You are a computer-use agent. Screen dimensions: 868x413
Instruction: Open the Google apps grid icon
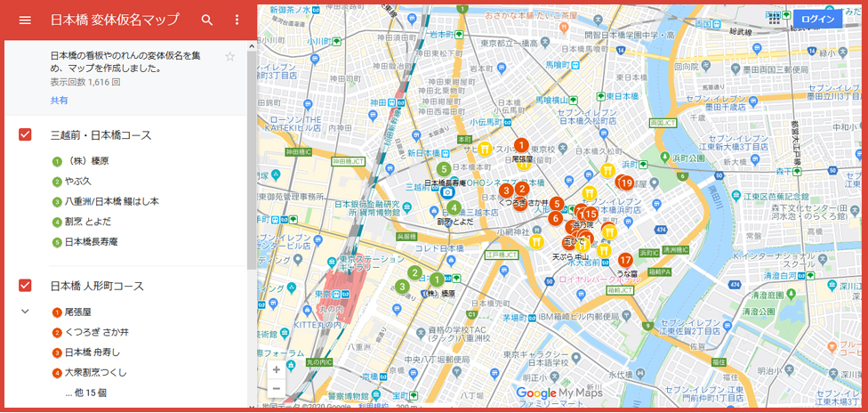tap(775, 19)
